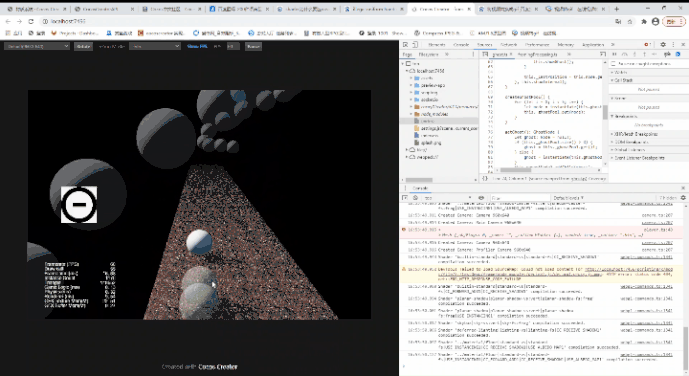Open Console settings gear in drawer

click(683, 198)
